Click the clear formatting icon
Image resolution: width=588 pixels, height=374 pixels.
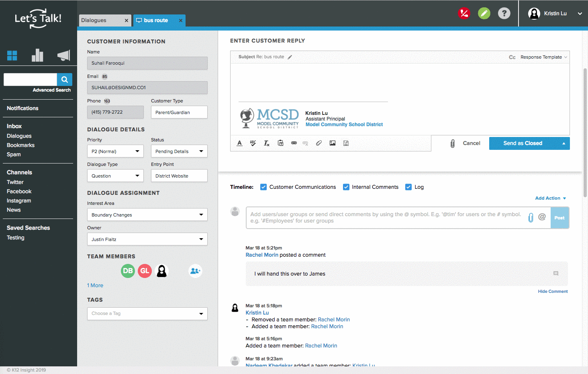[267, 143]
